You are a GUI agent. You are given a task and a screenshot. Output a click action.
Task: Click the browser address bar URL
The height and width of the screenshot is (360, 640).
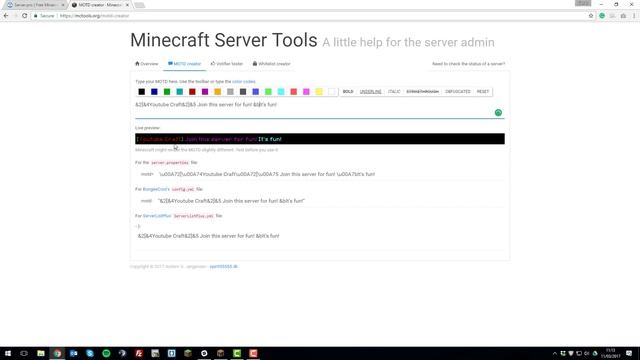[x=94, y=16]
